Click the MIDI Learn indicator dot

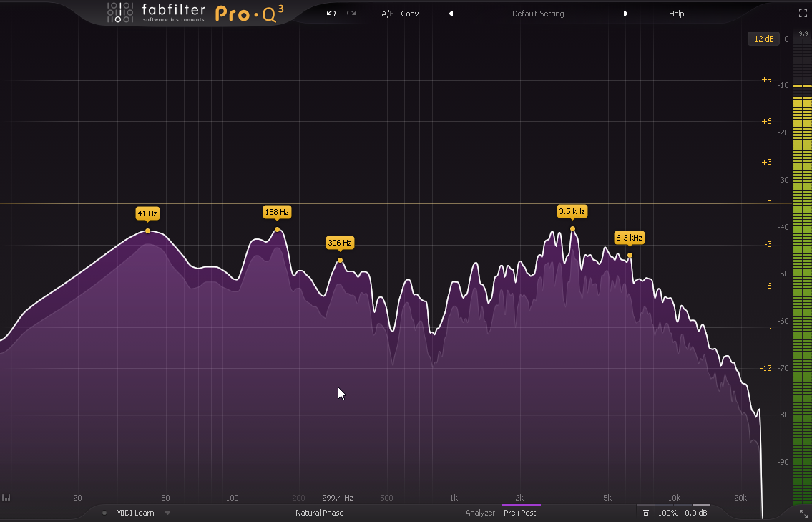coord(104,513)
